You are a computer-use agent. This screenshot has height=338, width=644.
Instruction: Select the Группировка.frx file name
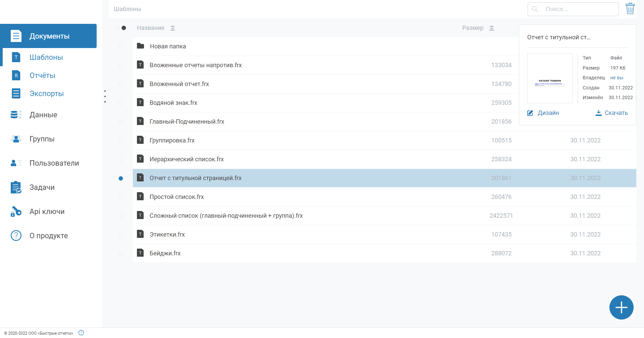tap(172, 140)
